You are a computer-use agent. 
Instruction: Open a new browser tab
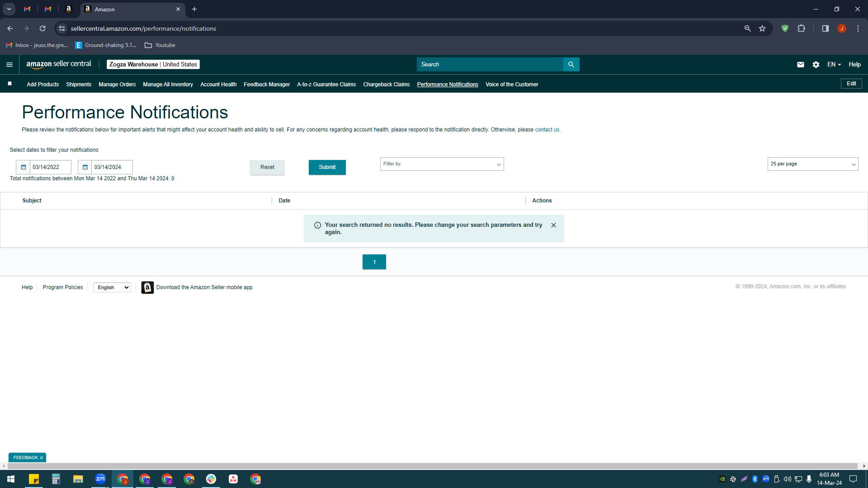point(194,9)
